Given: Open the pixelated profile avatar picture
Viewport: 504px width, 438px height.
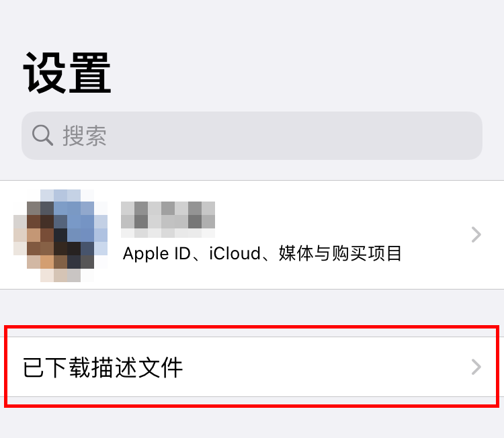Looking at the screenshot, I should (60, 236).
